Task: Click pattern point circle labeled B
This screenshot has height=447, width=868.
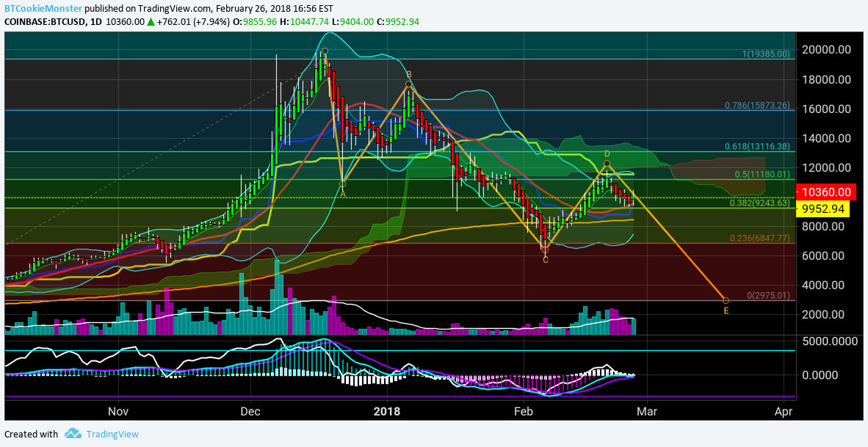Action: pyautogui.click(x=408, y=84)
